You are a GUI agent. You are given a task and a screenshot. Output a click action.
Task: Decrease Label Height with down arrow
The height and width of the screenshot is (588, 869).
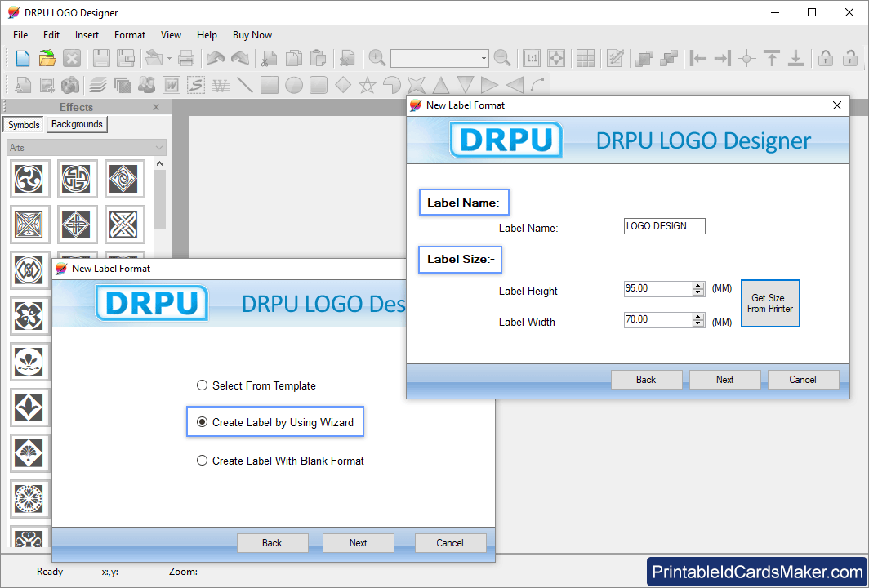click(x=698, y=292)
